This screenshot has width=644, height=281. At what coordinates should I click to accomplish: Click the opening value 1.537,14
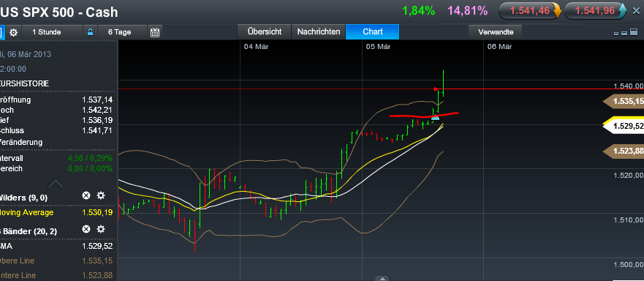[97, 100]
